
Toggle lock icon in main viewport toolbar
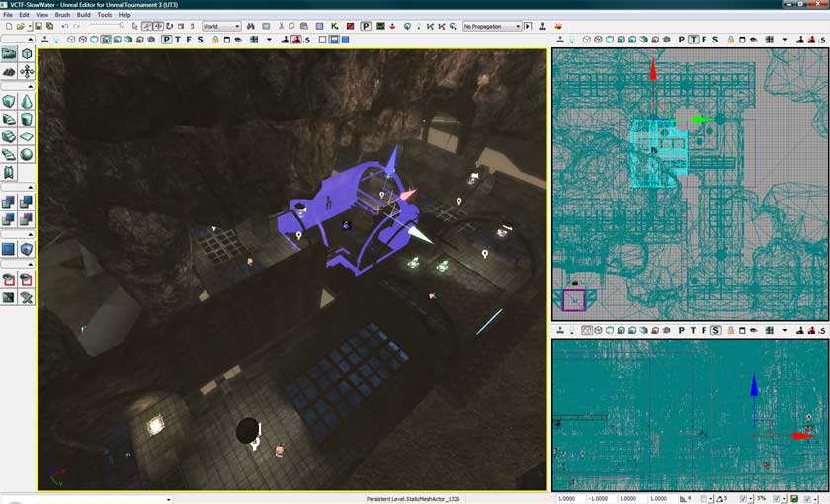point(215,40)
